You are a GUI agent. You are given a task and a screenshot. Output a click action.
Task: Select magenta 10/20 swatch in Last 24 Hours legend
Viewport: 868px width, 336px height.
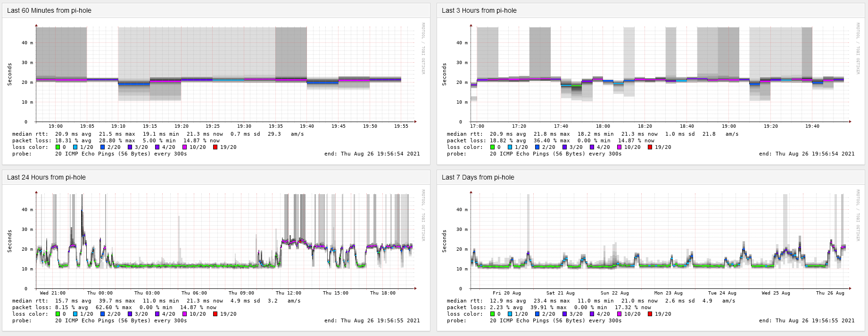coord(184,314)
